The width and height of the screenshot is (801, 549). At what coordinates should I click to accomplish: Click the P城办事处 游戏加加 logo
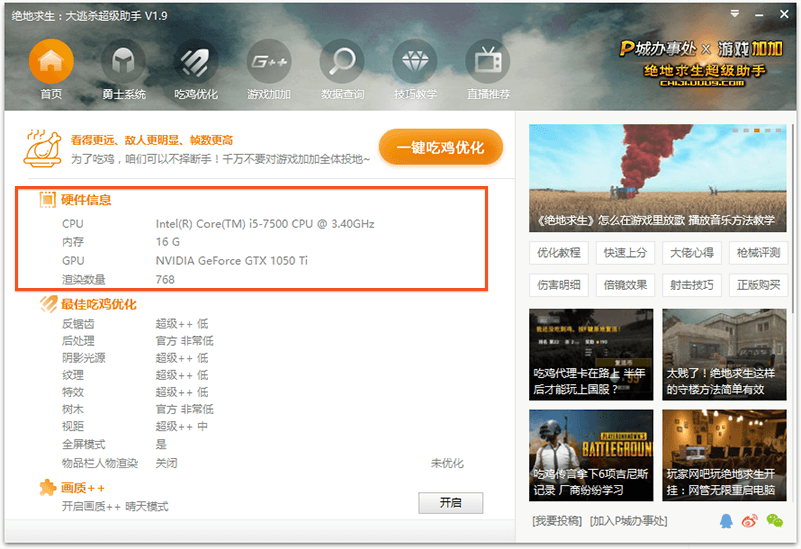[x=701, y=63]
